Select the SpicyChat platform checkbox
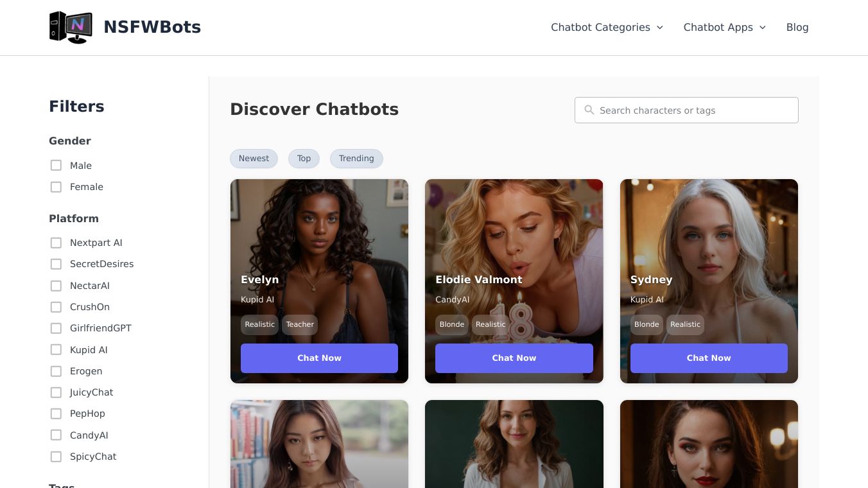The height and width of the screenshot is (488, 868). coord(56,457)
